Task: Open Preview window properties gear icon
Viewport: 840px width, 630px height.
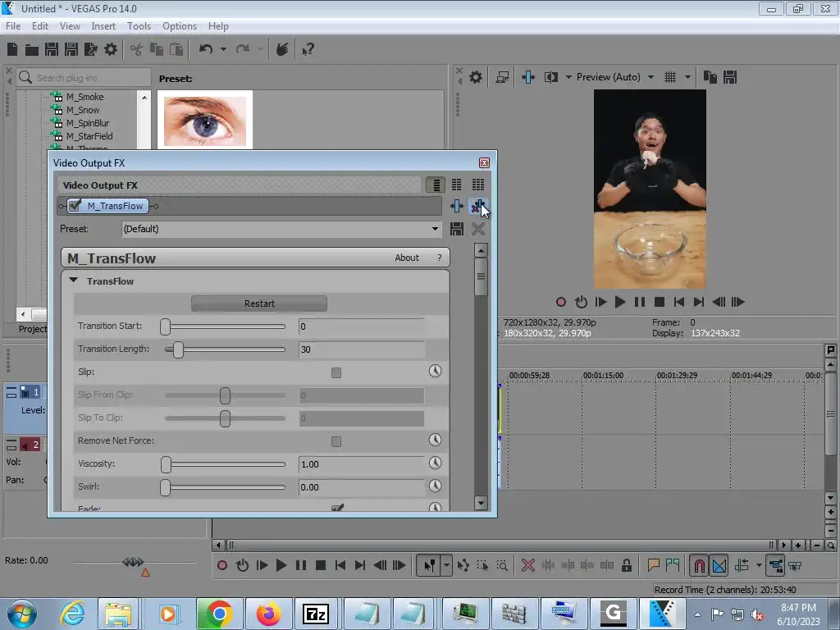Action: 476,78
